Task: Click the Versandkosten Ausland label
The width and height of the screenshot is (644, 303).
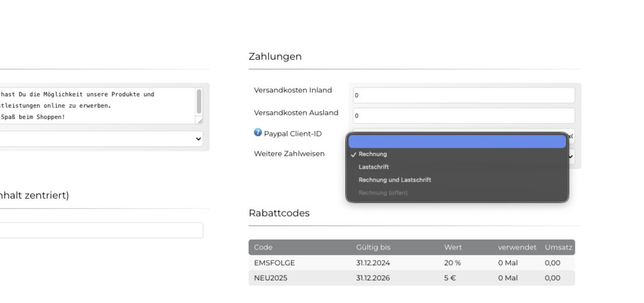Action: 296,113
